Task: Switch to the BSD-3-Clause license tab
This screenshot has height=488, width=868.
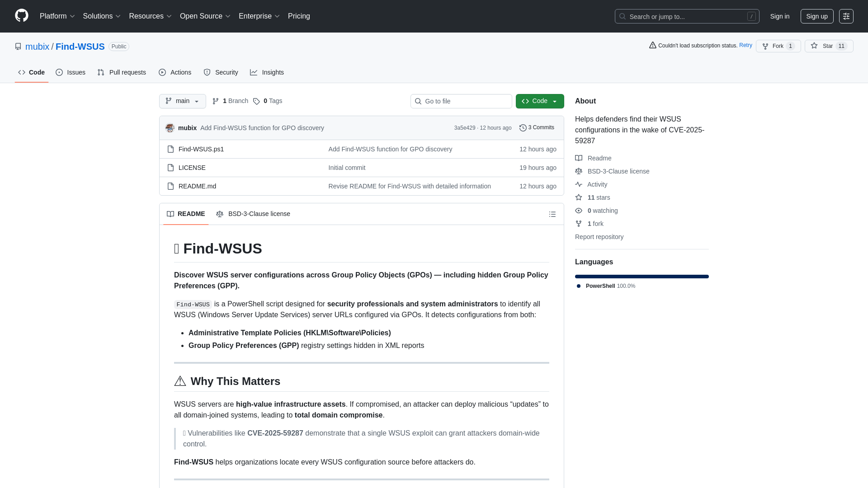Action: pos(253,214)
